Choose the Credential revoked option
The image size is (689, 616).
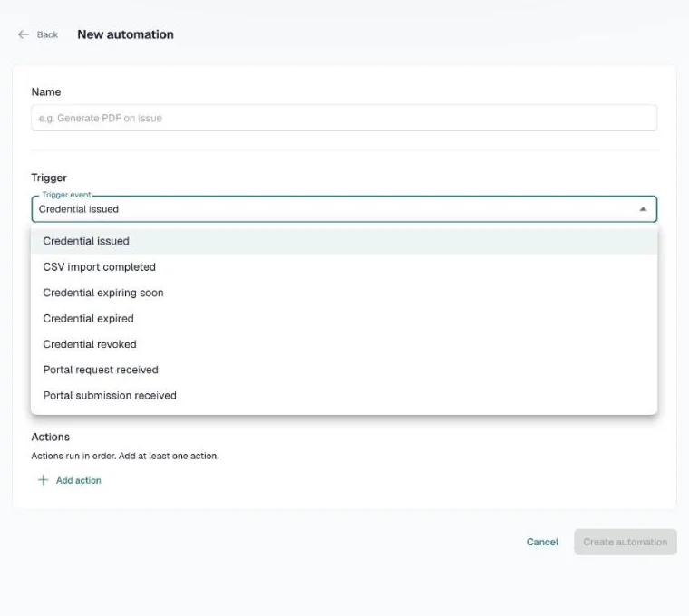344,344
